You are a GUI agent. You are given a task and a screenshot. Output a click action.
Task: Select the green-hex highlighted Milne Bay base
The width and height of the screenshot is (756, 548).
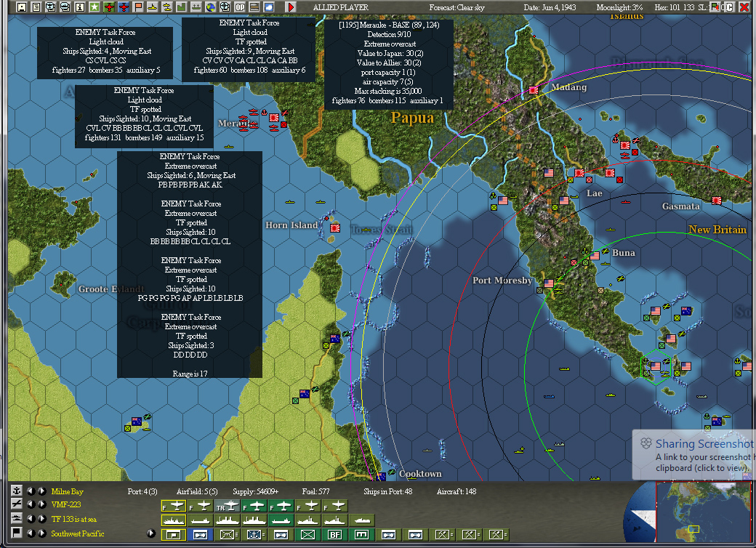click(x=655, y=366)
